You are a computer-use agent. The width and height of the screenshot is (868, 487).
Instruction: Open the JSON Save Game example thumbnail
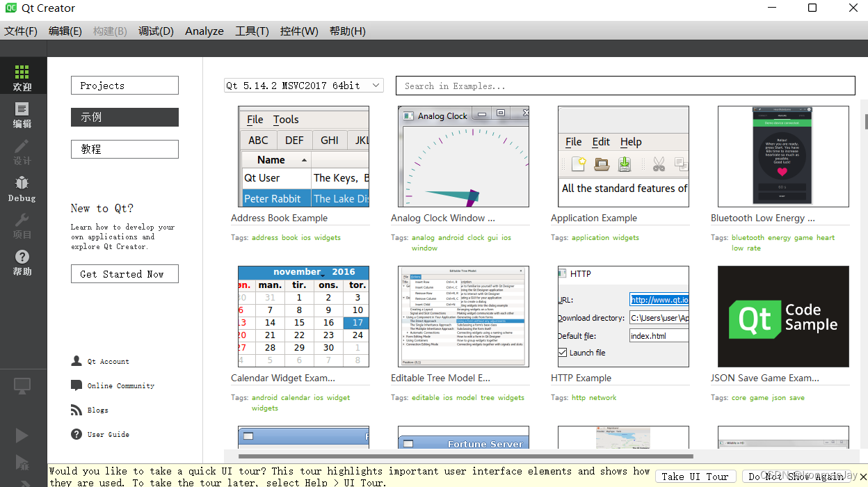(x=783, y=317)
